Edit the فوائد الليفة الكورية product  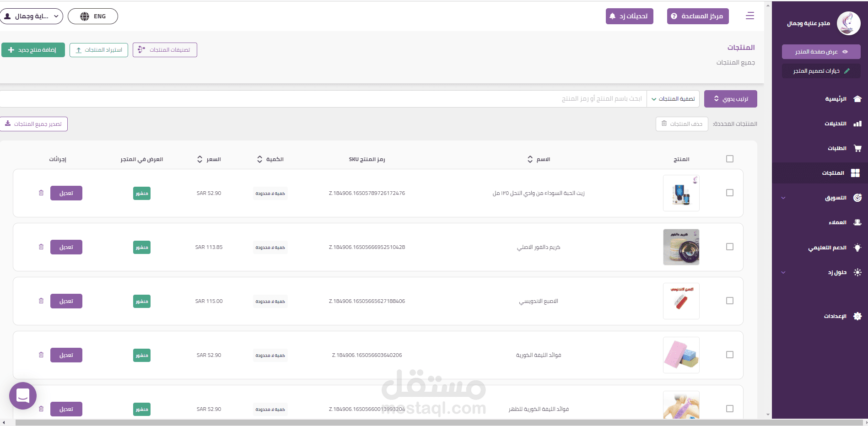pyautogui.click(x=66, y=355)
